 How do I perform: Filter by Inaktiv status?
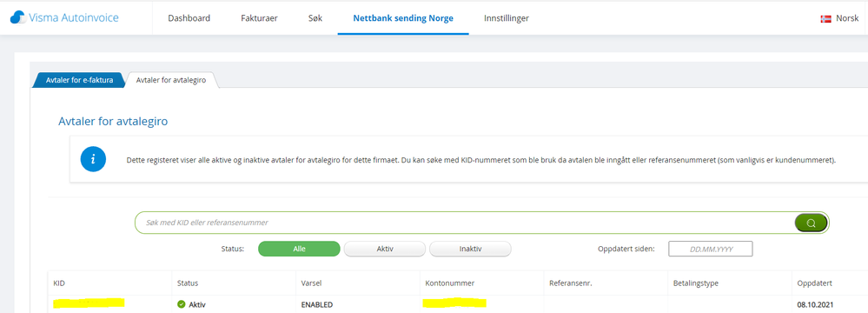click(470, 249)
